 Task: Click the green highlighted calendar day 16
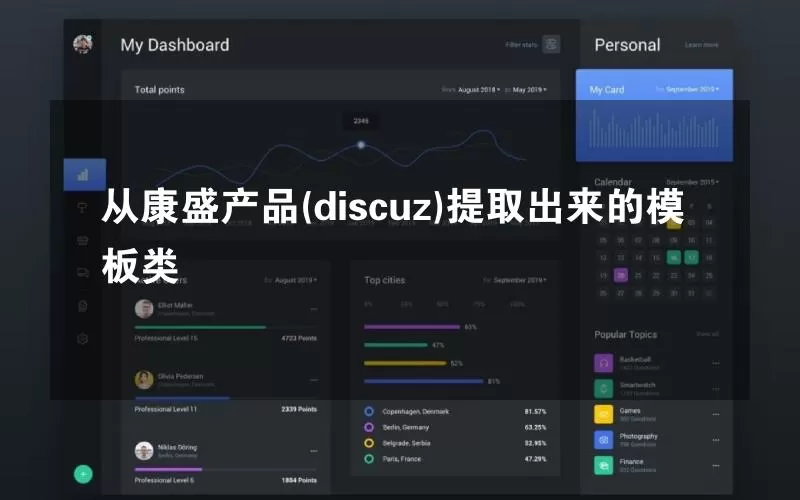pyautogui.click(x=673, y=258)
